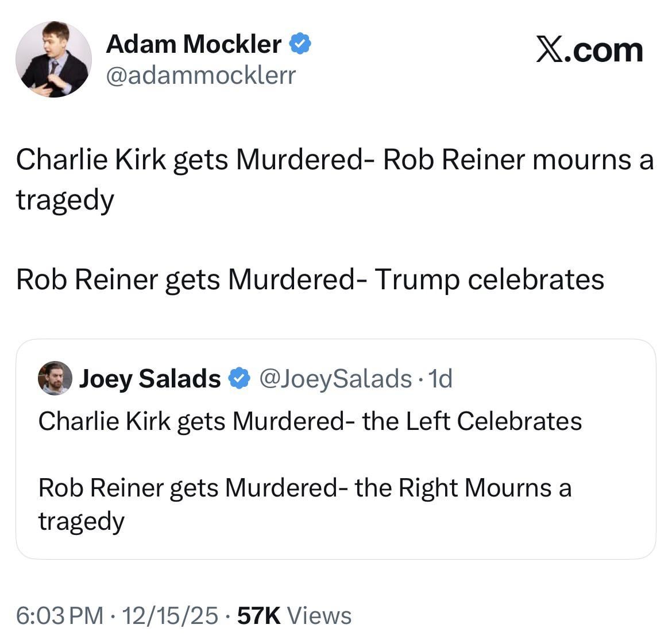The height and width of the screenshot is (640, 672).
Task: Click the word 'Views' in the tweet footer
Action: 319,615
